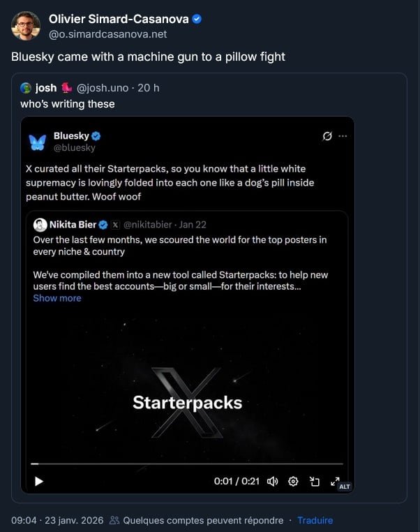
Task: Click Nikita Bier's avatar in the quoted tweet
Action: (x=40, y=225)
